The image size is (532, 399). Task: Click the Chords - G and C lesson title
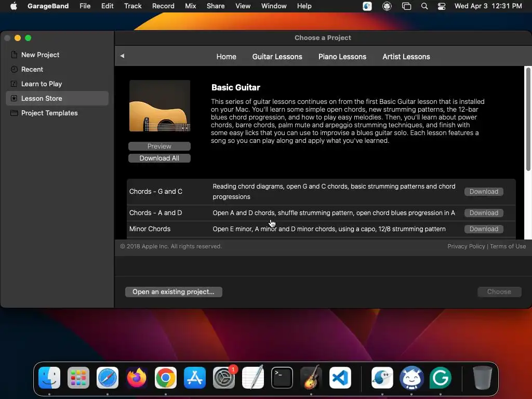156,191
